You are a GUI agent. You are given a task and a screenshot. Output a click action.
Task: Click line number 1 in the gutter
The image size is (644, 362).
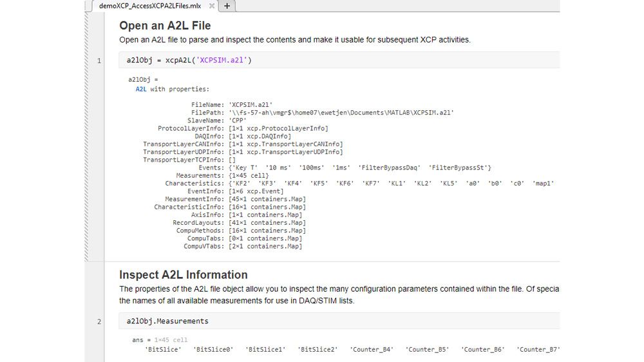99,61
